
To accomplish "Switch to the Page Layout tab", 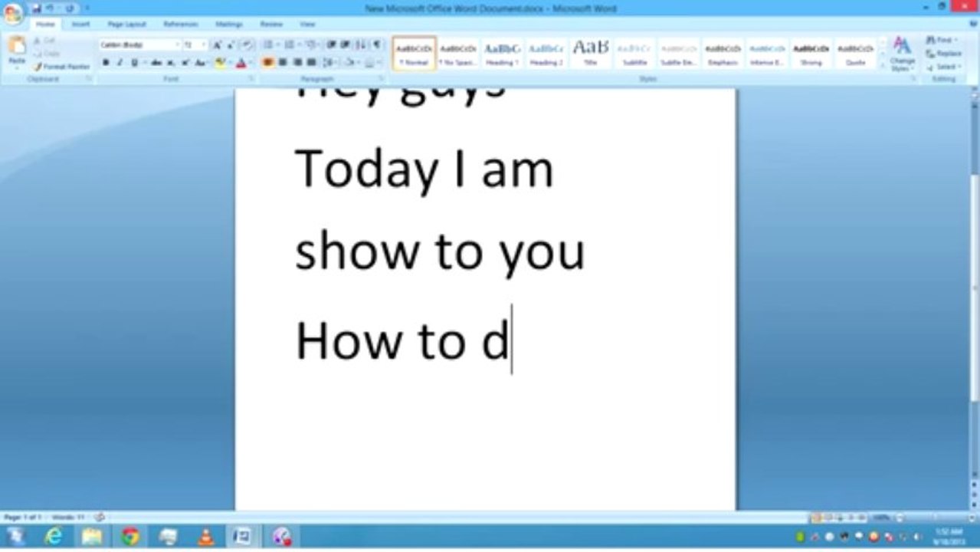I will tap(126, 25).
